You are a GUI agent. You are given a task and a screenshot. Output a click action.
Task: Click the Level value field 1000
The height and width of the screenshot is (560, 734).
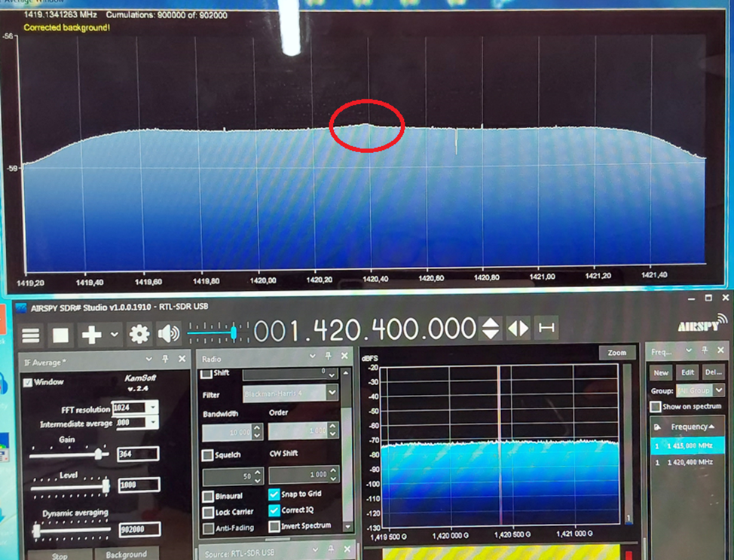click(139, 485)
